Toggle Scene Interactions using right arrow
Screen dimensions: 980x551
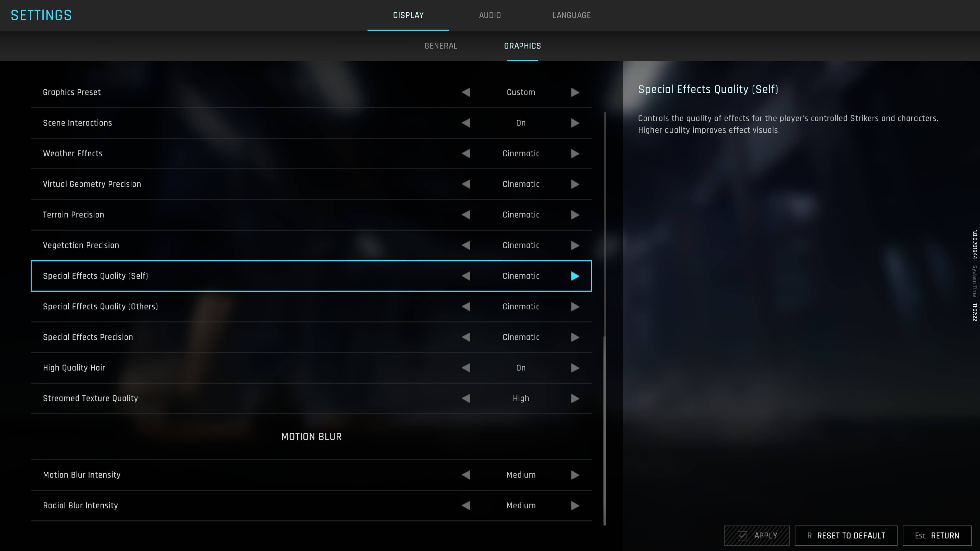tap(575, 123)
